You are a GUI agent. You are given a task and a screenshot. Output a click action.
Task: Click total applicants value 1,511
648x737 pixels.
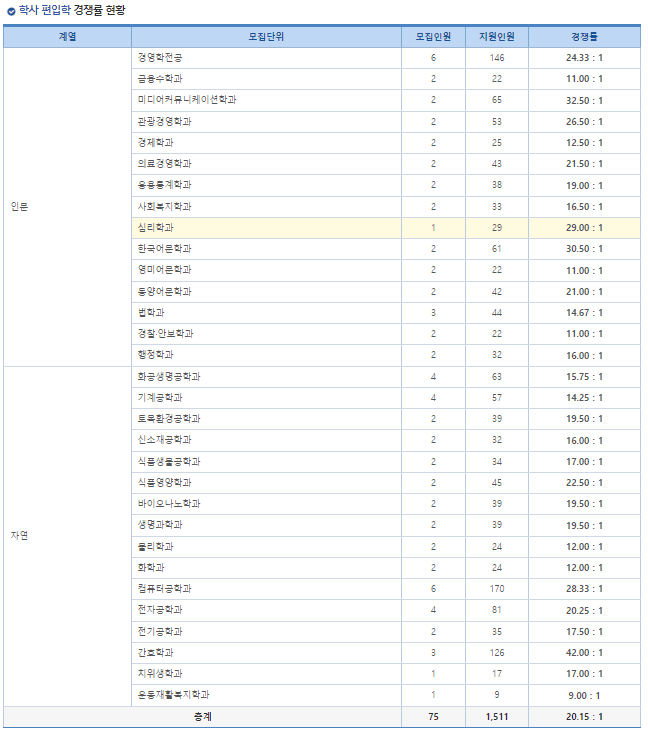(497, 716)
